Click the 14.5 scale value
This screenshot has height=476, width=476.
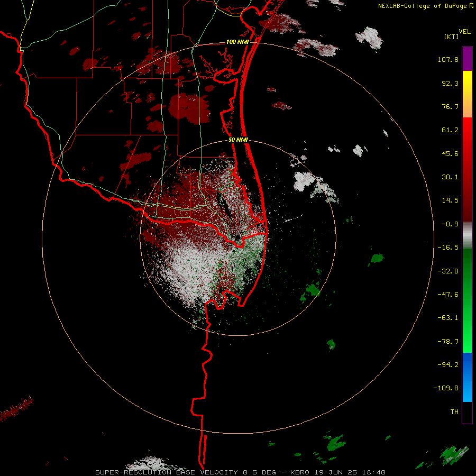point(450,200)
